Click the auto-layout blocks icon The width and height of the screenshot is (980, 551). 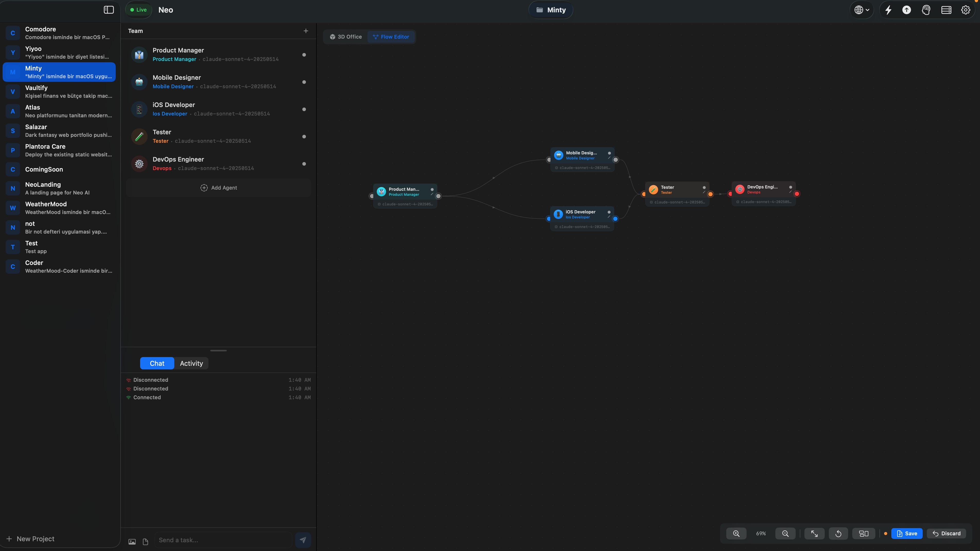[864, 534]
